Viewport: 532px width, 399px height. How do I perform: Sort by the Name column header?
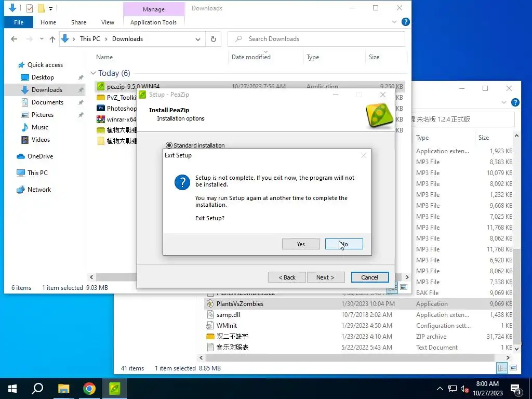click(x=104, y=57)
